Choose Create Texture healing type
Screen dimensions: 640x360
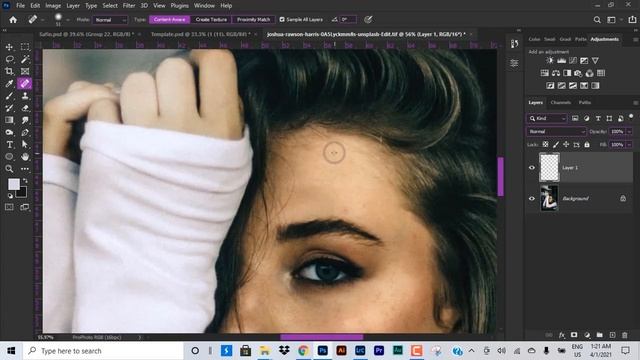coord(211,20)
